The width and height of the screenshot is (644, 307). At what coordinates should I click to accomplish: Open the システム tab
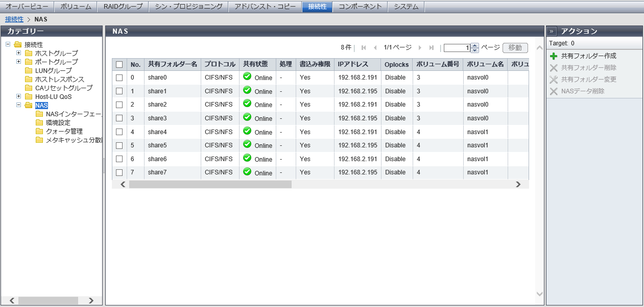coord(406,7)
